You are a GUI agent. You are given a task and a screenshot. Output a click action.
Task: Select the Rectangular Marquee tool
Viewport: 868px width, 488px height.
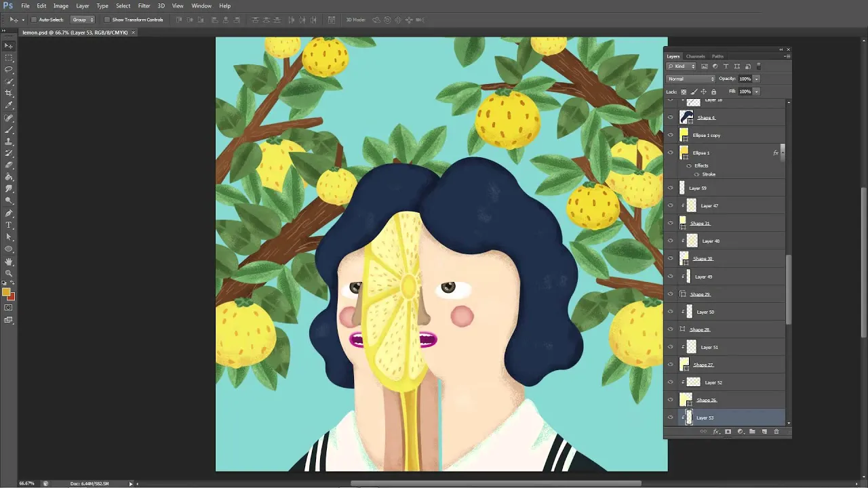pyautogui.click(x=9, y=58)
